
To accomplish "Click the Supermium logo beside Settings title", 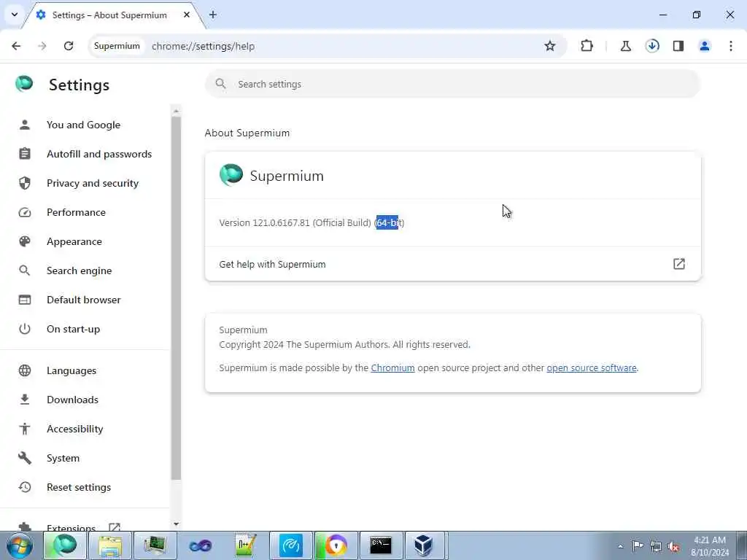I will coord(24,84).
